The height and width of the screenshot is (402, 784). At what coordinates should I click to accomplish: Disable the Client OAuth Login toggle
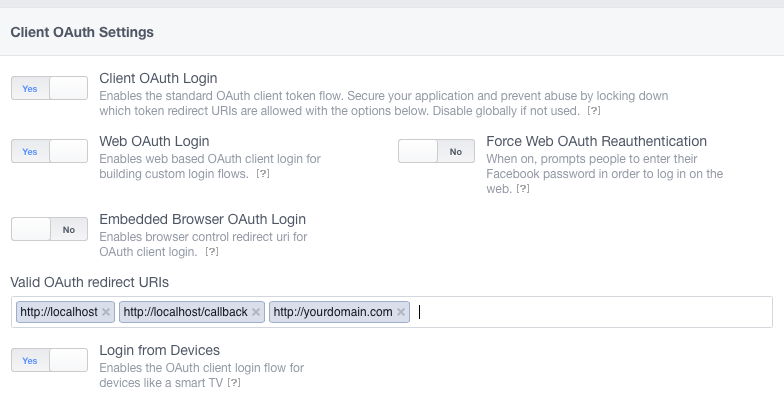pyautogui.click(x=49, y=89)
